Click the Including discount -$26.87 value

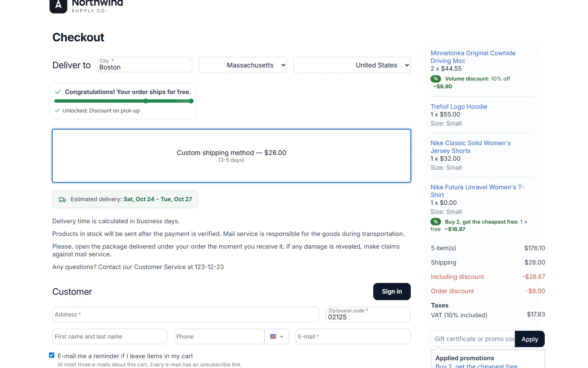(x=534, y=277)
